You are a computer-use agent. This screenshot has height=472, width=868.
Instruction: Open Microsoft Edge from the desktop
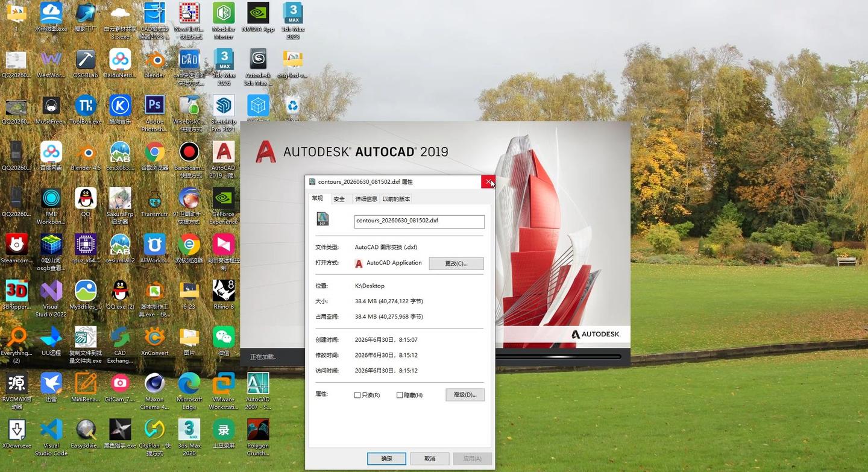[x=189, y=391]
